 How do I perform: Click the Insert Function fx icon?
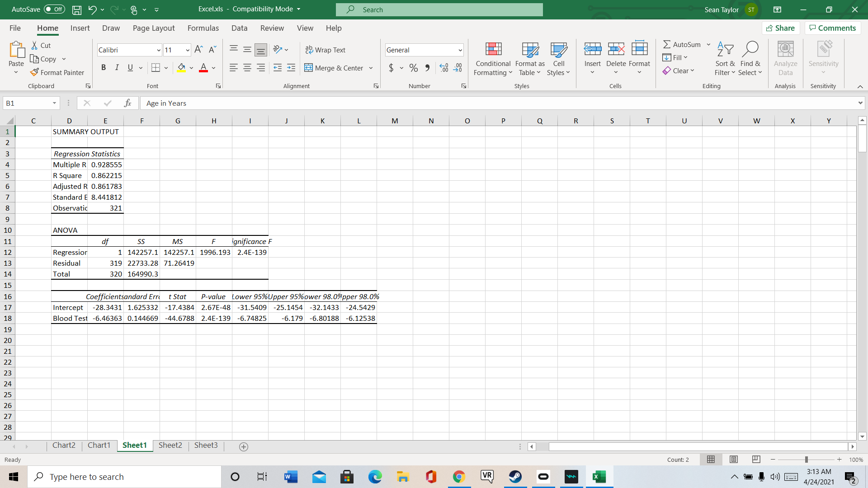tap(127, 103)
